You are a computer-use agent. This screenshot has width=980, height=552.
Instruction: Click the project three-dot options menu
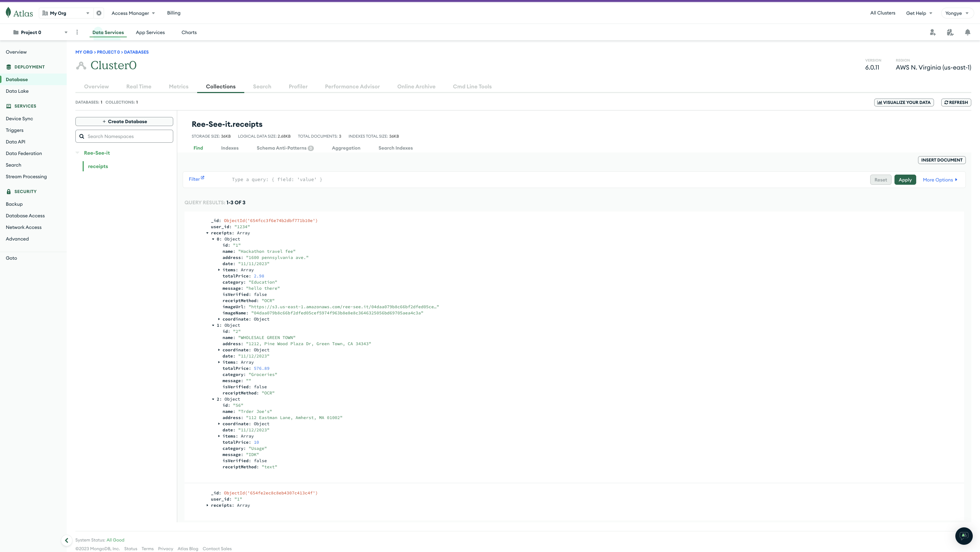coord(77,32)
